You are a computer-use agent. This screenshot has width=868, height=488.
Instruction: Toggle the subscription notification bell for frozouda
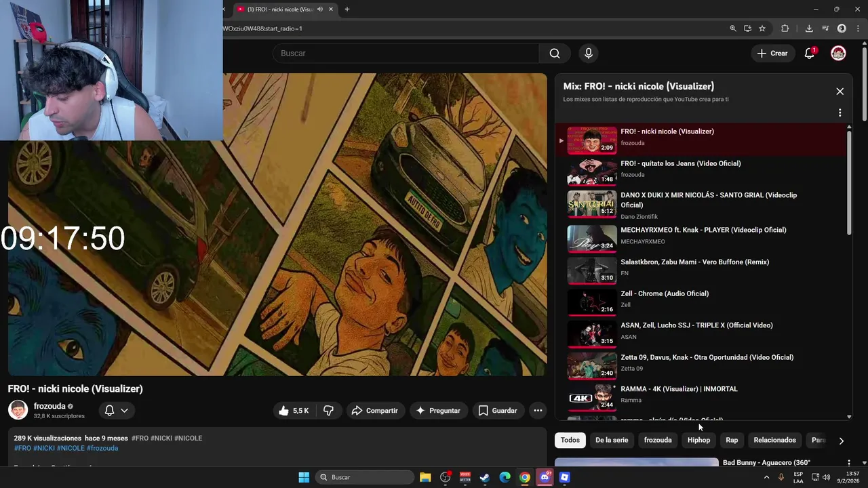point(109,411)
